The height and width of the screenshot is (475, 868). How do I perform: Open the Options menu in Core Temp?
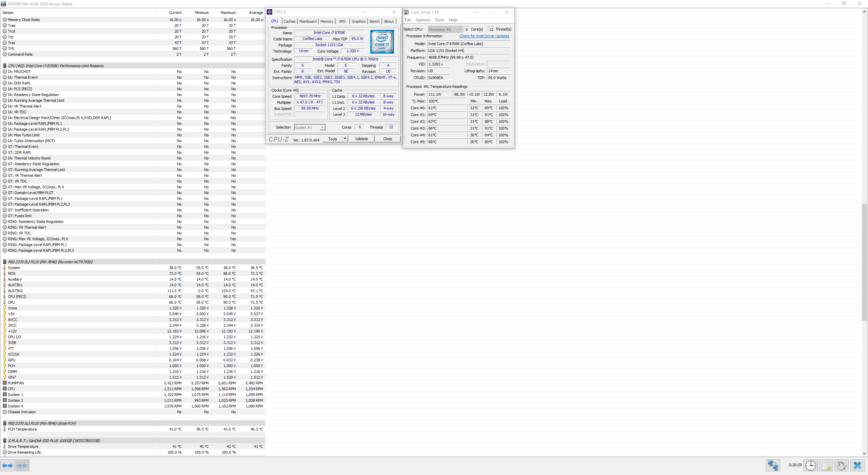pos(422,20)
